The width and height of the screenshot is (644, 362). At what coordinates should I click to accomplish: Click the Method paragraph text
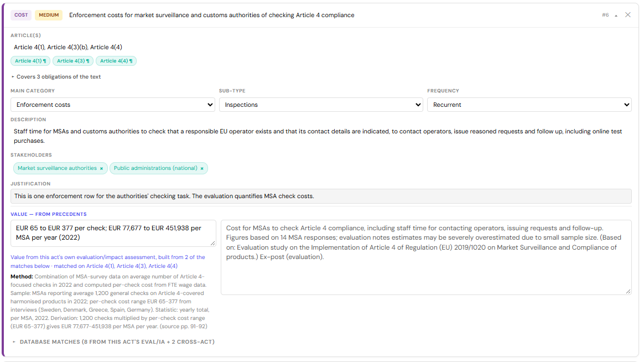tap(110, 302)
